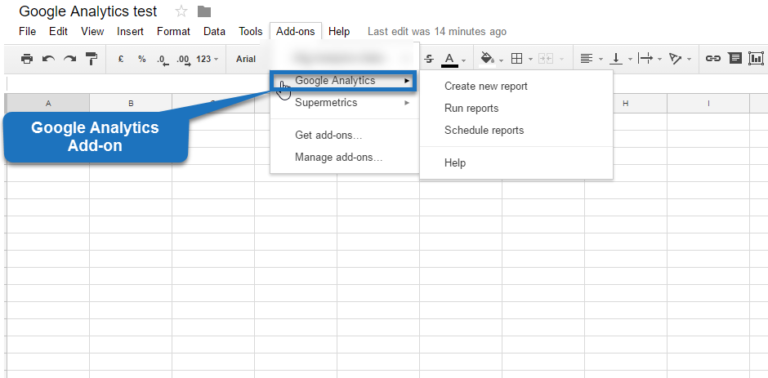Open the Data menu
Viewport: 768px width, 378px height.
click(x=215, y=31)
